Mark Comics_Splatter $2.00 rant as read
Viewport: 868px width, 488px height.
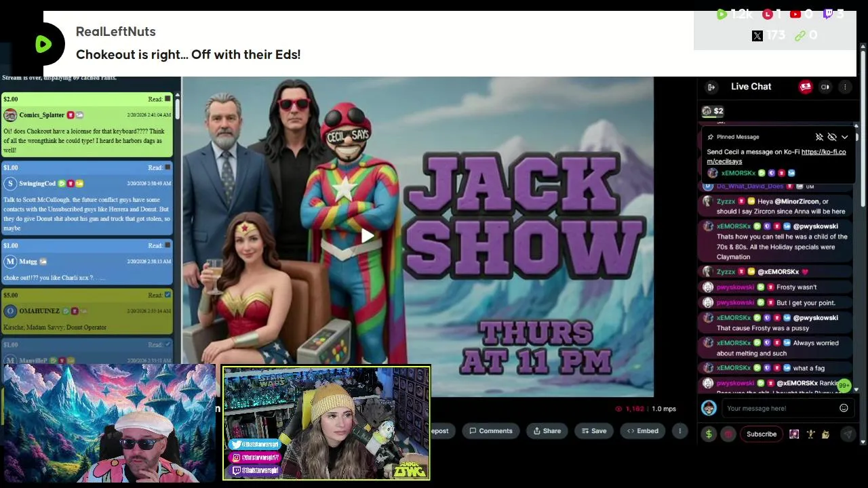pos(167,99)
